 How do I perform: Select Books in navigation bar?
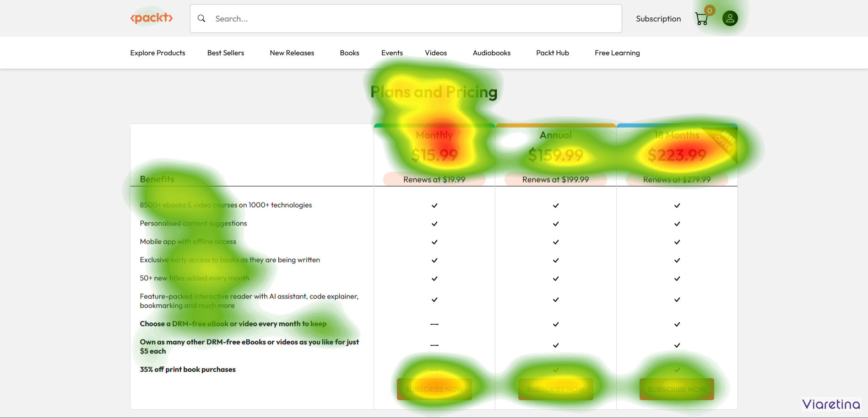click(x=350, y=53)
